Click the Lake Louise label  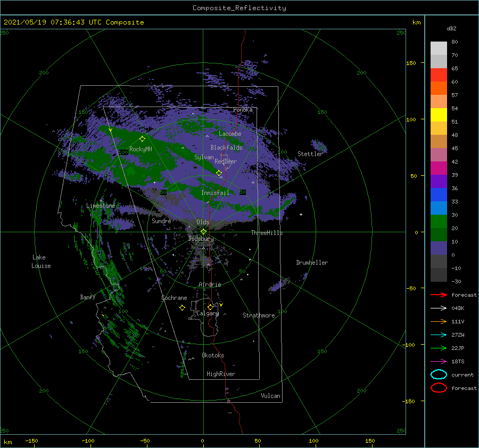pyautogui.click(x=41, y=262)
